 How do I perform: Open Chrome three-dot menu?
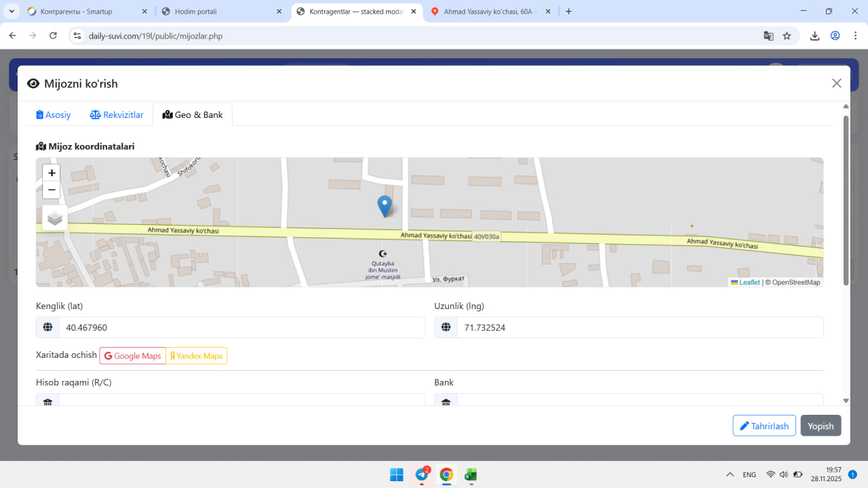854,36
